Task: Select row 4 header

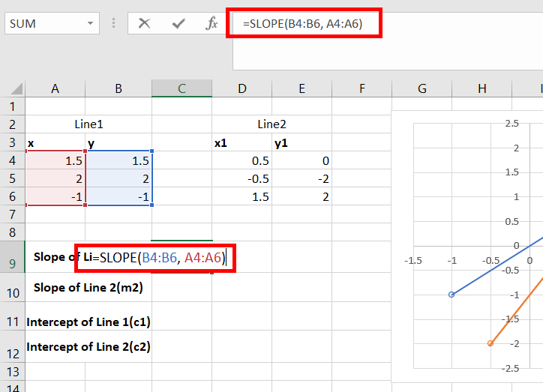Action: pos(13,160)
